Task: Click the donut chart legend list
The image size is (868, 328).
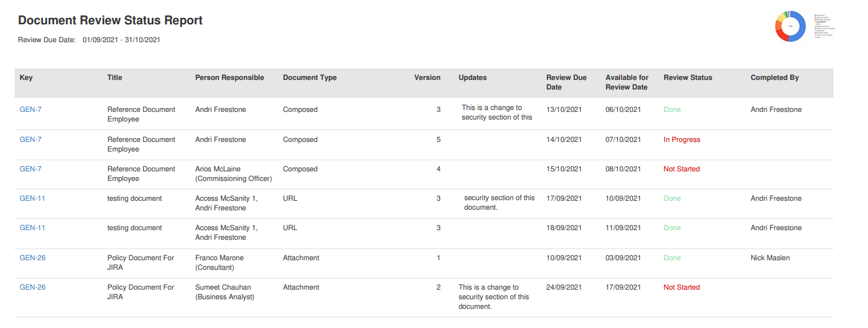Action: point(825,26)
